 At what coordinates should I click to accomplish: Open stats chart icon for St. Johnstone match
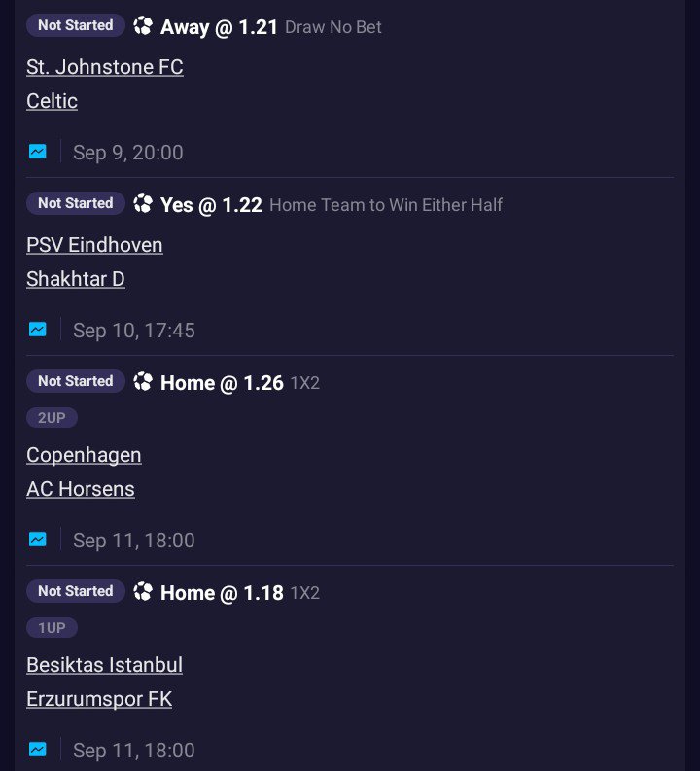tap(38, 152)
